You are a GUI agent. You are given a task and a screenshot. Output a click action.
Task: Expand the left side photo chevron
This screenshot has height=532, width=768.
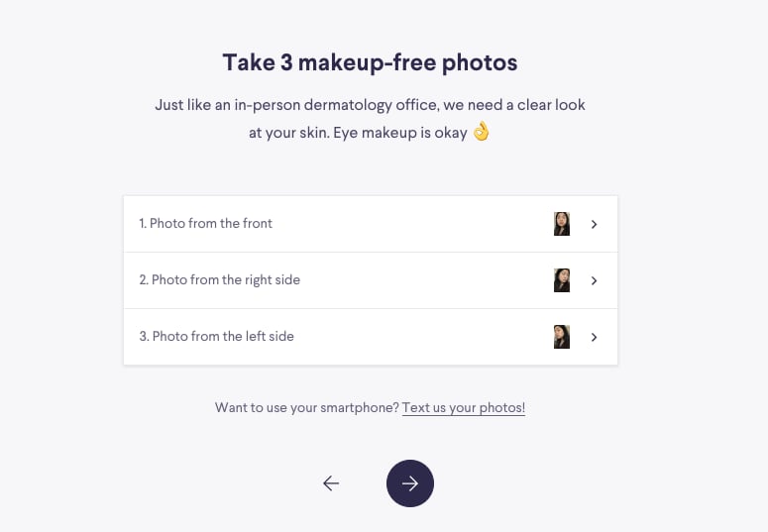(594, 337)
